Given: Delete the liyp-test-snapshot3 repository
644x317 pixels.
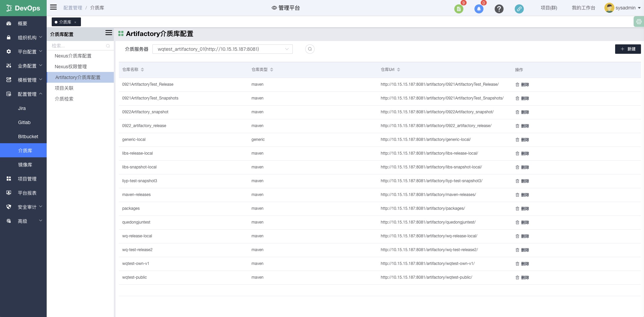Looking at the screenshot, I should point(522,181).
